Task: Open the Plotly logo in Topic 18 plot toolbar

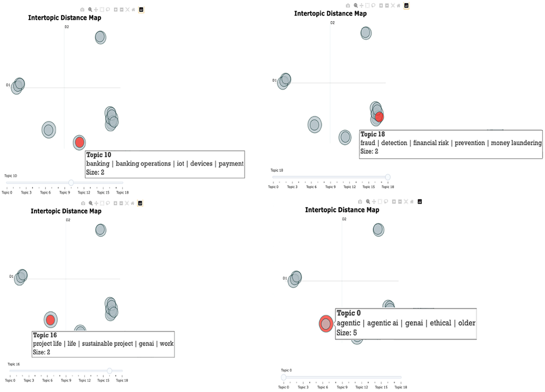Action: tap(406, 5)
